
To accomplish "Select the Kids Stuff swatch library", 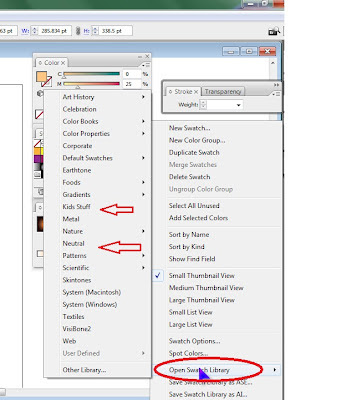I will pyautogui.click(x=97, y=207).
